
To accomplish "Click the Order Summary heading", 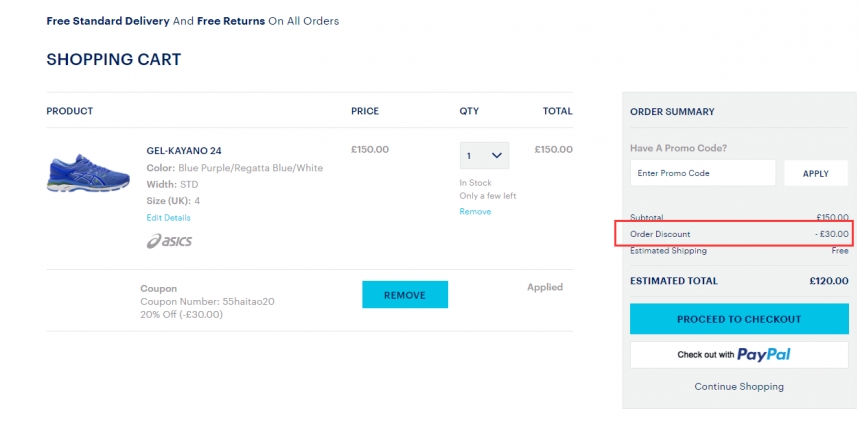I will tap(672, 112).
